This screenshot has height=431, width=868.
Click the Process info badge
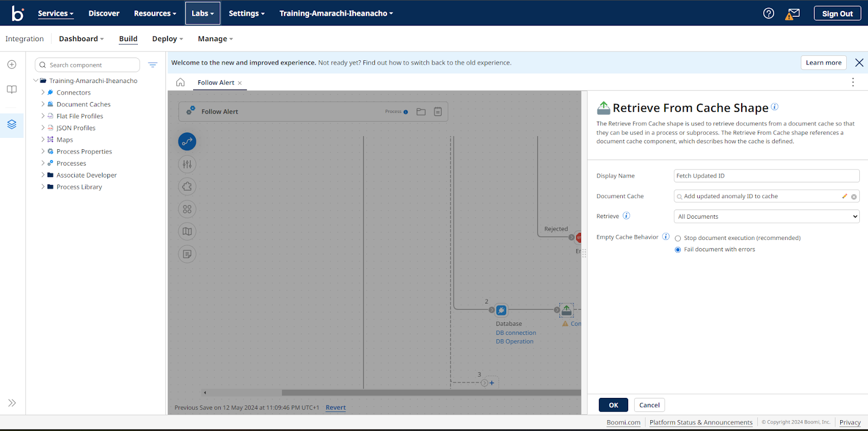tap(397, 112)
